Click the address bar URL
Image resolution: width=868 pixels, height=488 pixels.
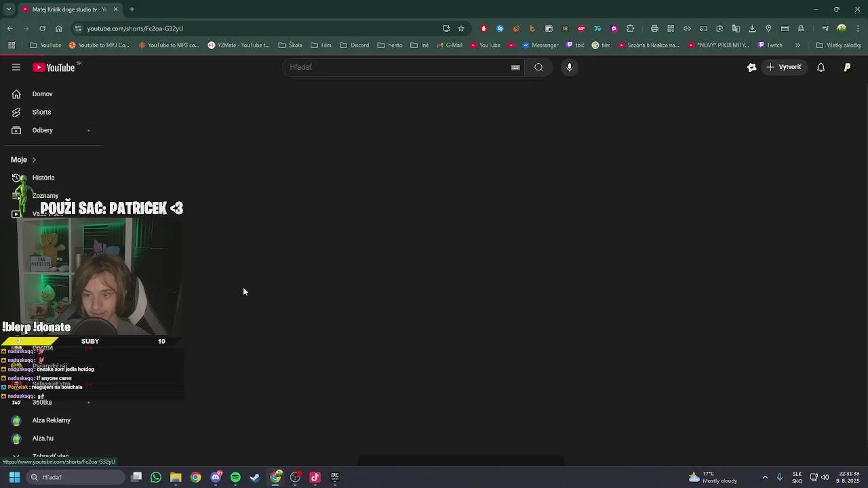pos(135,28)
